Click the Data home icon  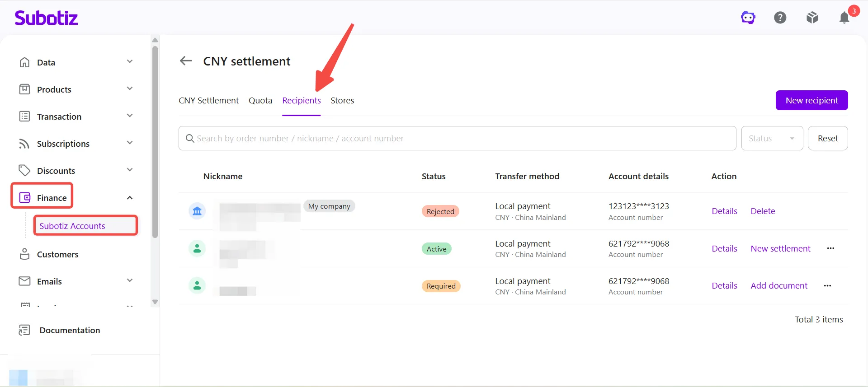point(24,62)
